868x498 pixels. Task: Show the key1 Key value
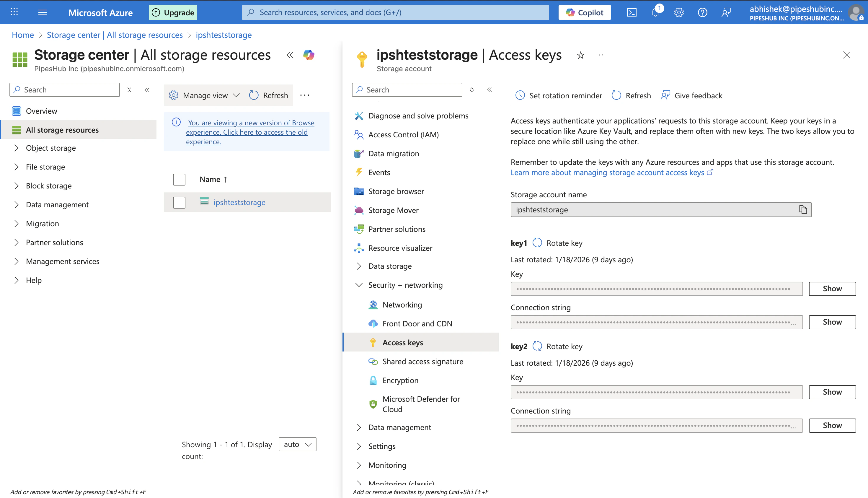(832, 289)
